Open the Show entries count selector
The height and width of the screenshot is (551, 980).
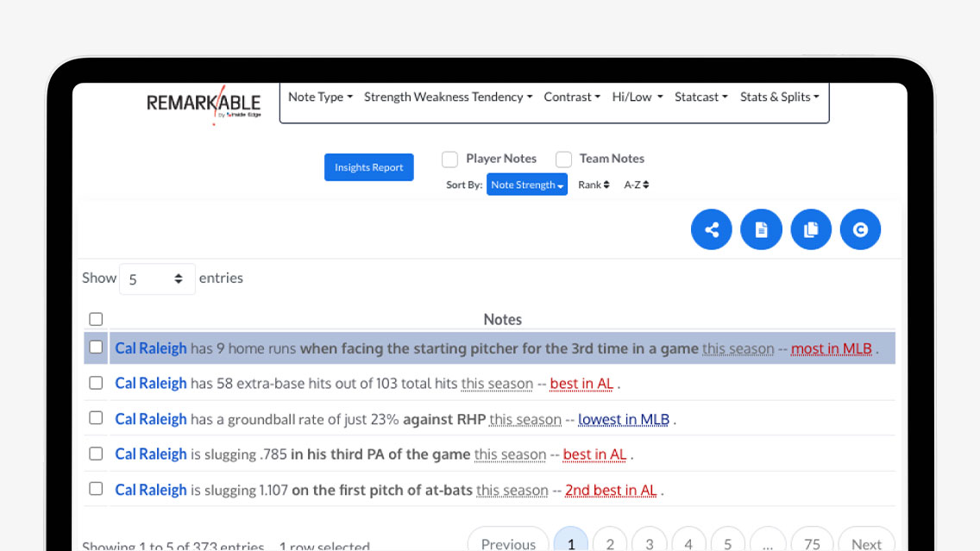point(157,279)
